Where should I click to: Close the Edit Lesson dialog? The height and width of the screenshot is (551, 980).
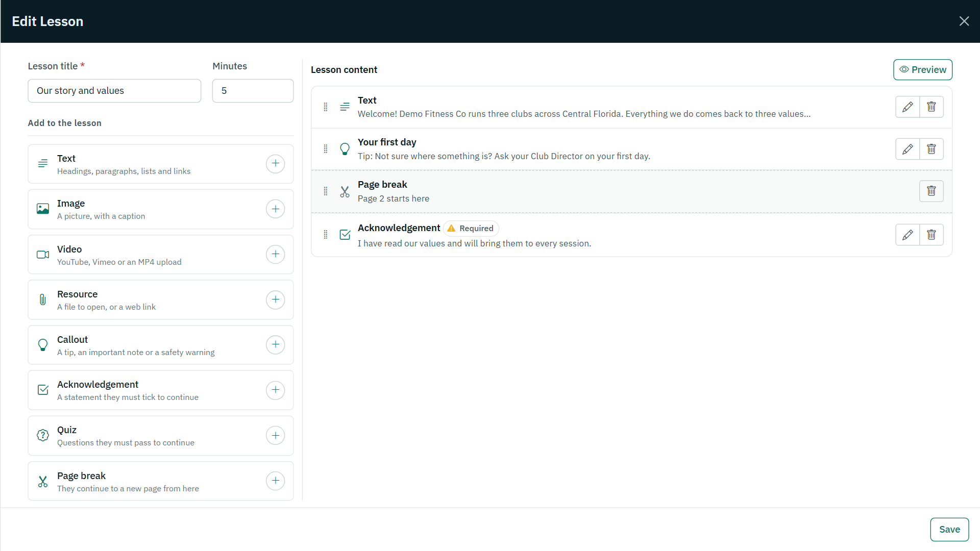click(x=964, y=21)
